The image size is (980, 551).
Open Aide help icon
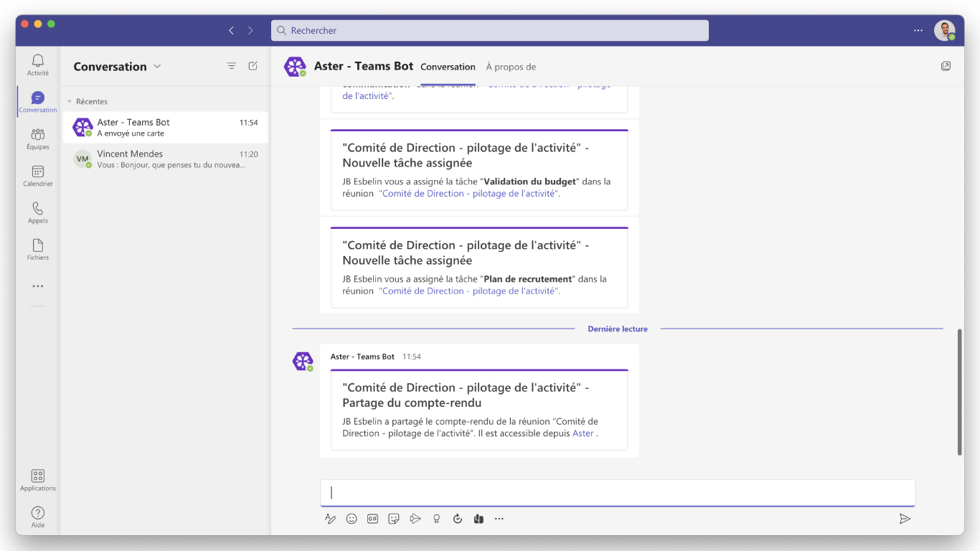point(38,517)
